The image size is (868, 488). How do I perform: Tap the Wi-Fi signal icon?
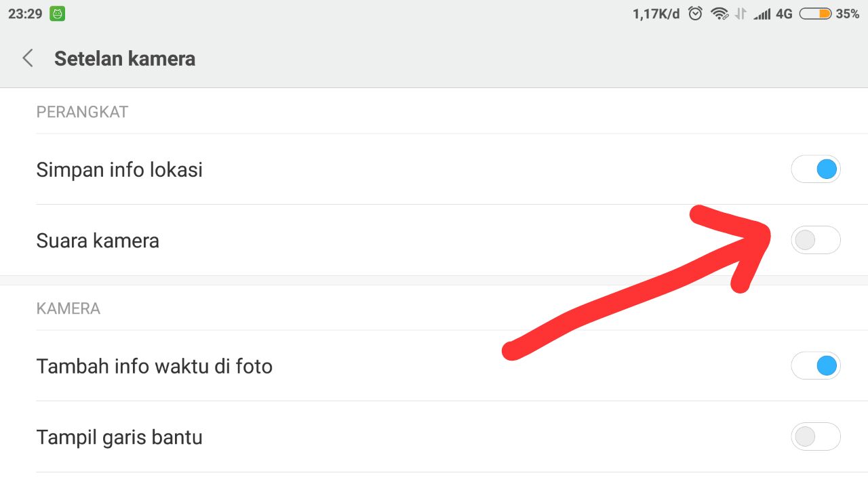tap(719, 14)
